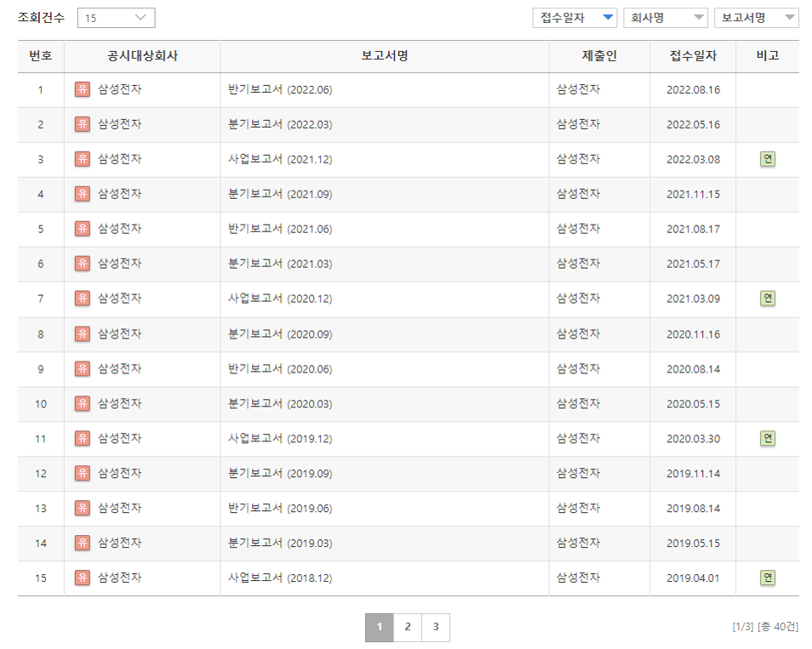Open 분기보고서 (2019.03) report
The width and height of the screenshot is (812, 649).
[x=280, y=543]
